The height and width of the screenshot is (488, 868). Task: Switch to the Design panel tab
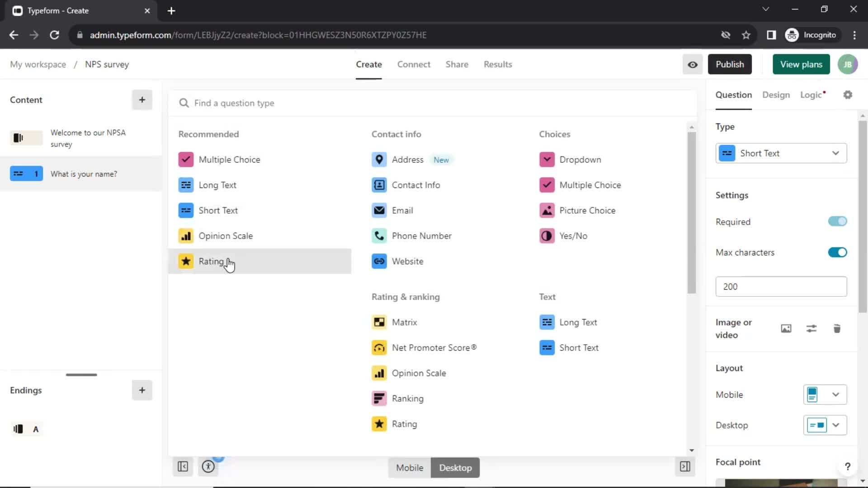pyautogui.click(x=776, y=95)
